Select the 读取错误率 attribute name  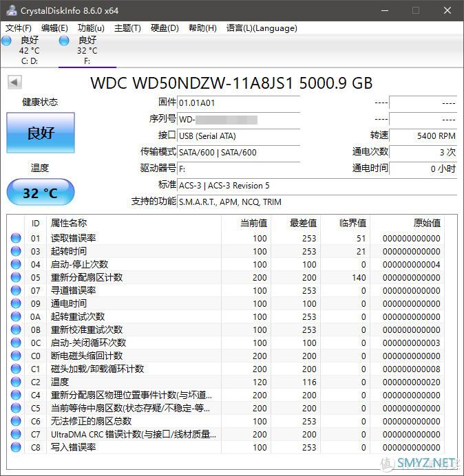73,238
